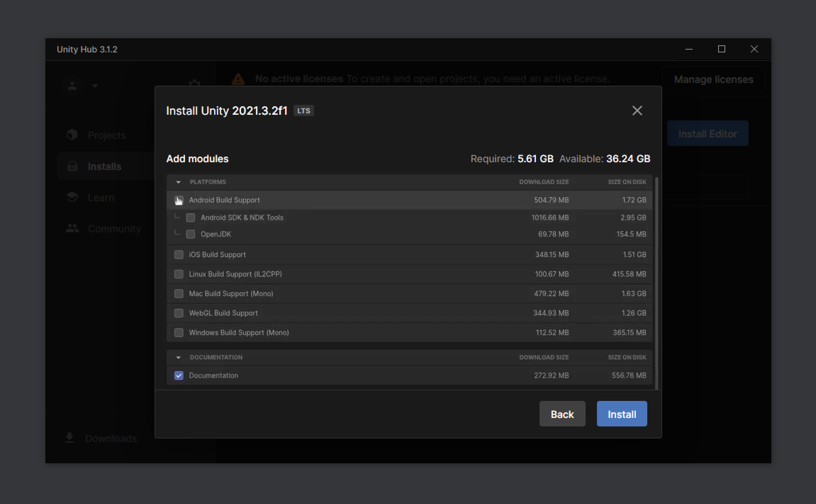Click the Windows Build Support (Mono) label
The image size is (816, 504).
coord(239,333)
